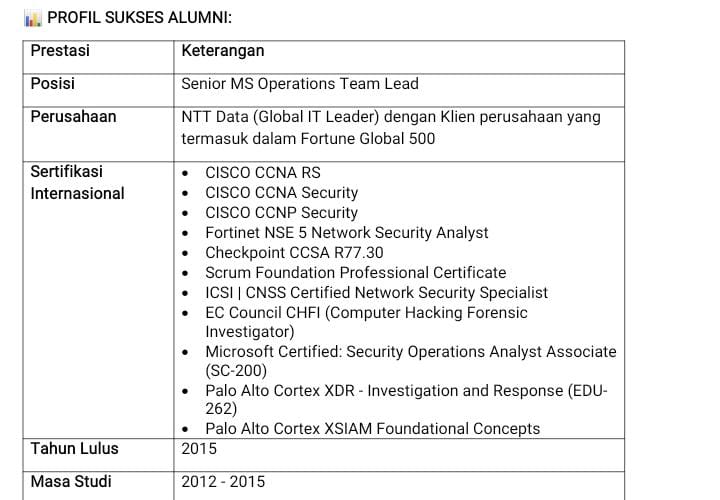Select the Keterangan header cell

[x=222, y=51]
